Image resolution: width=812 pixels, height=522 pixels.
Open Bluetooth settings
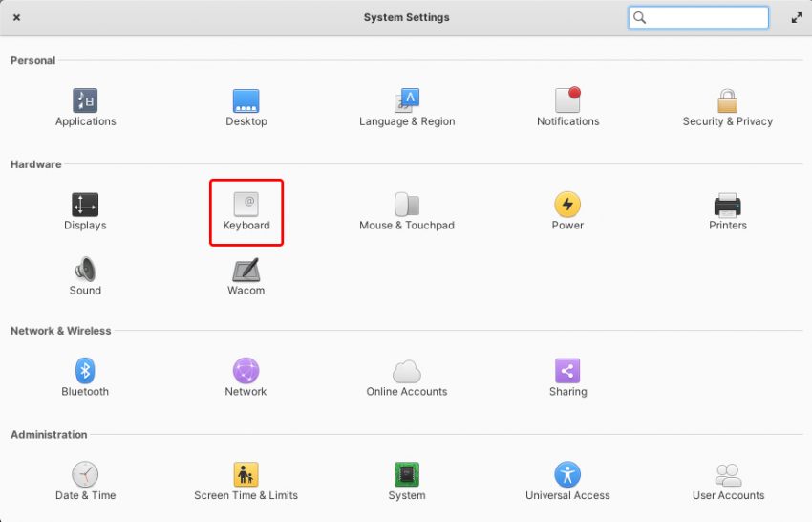85,372
